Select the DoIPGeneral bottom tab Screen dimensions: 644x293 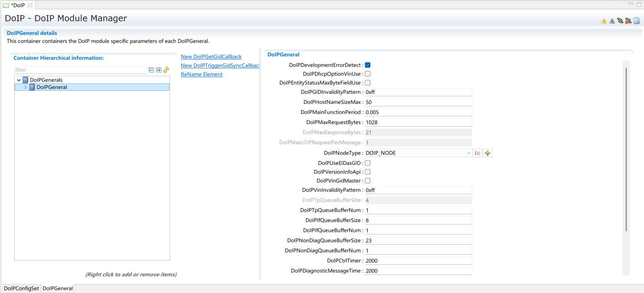(58, 288)
